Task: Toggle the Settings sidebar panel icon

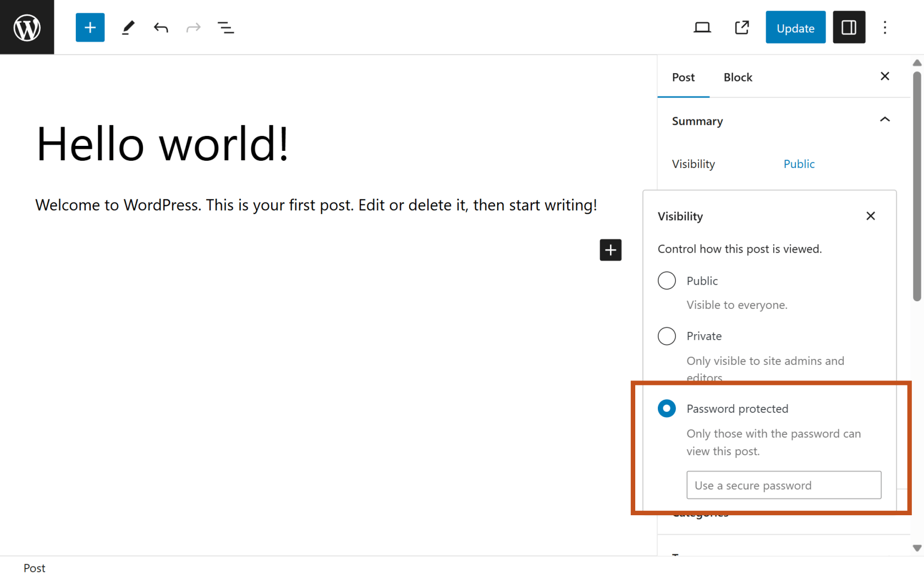Action: 849,28
